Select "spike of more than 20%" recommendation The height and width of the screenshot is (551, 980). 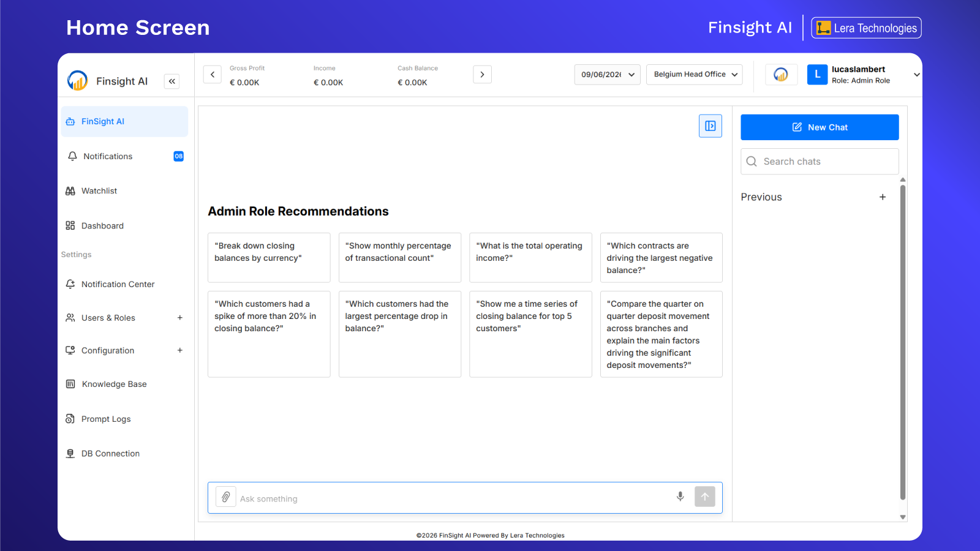click(x=269, y=334)
